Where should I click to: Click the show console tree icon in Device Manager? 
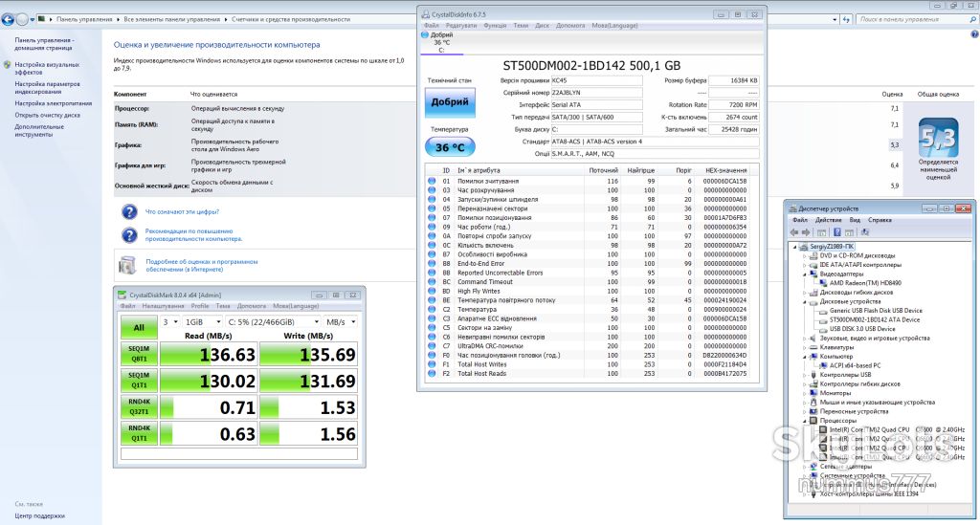click(x=821, y=232)
